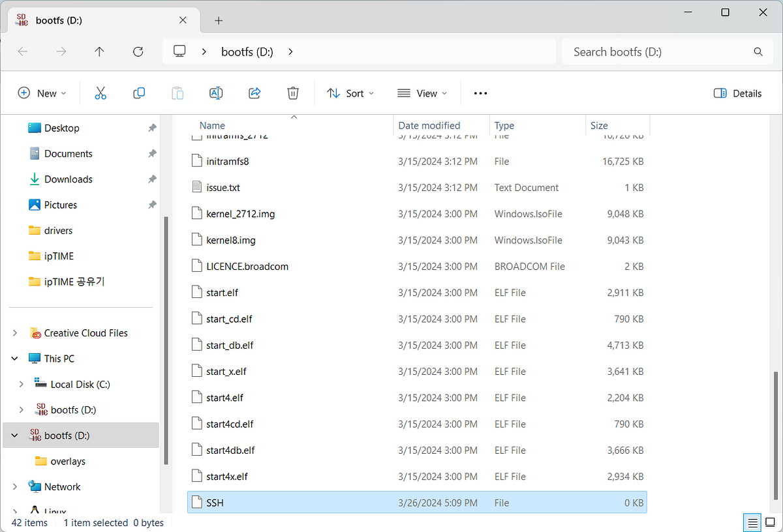This screenshot has width=783, height=532.
Task: Open the Sort dropdown menu
Action: click(x=350, y=93)
